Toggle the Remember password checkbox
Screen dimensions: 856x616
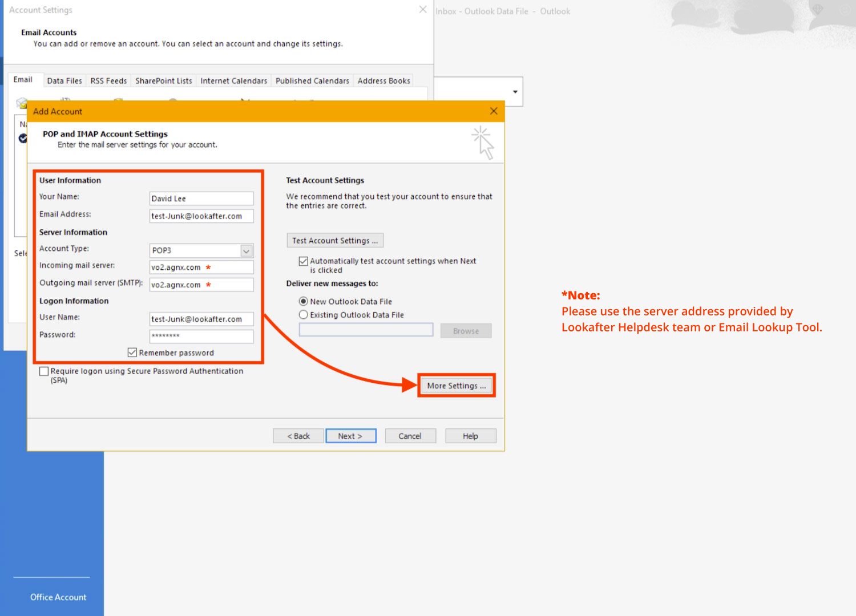click(x=132, y=352)
